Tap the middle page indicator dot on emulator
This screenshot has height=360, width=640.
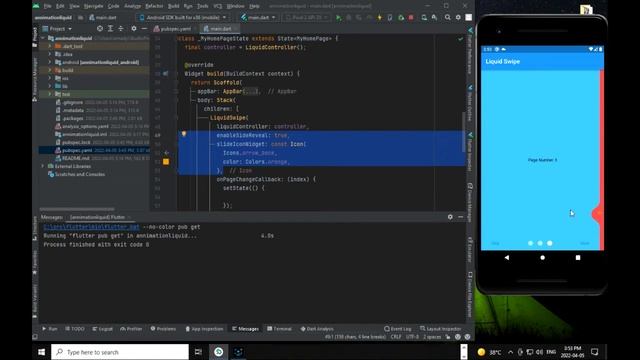[540, 243]
